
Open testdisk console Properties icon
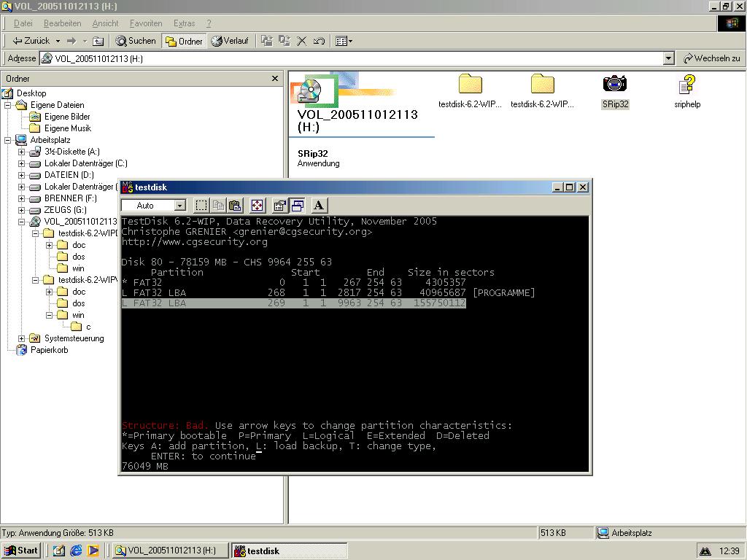279,206
